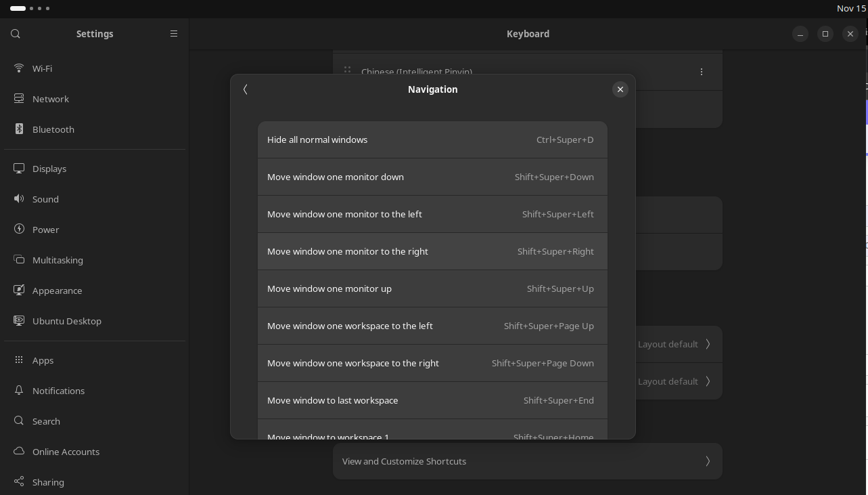Open the Settings hamburger menu
This screenshot has height=495, width=868.
pos(174,34)
